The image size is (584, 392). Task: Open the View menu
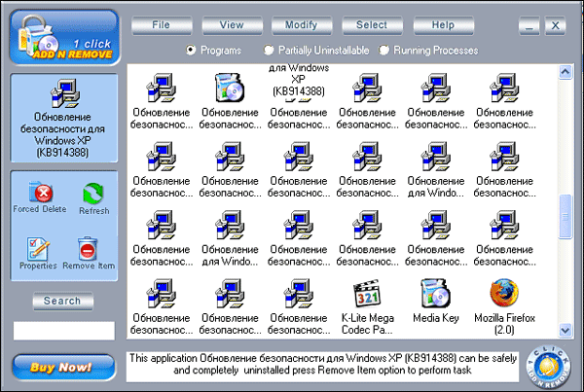(x=232, y=25)
